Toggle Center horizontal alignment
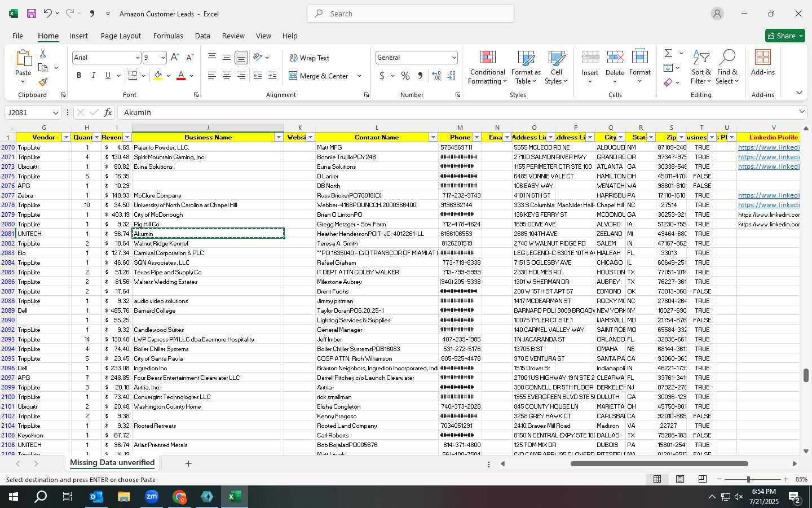Image resolution: width=812 pixels, height=508 pixels. [x=226, y=76]
